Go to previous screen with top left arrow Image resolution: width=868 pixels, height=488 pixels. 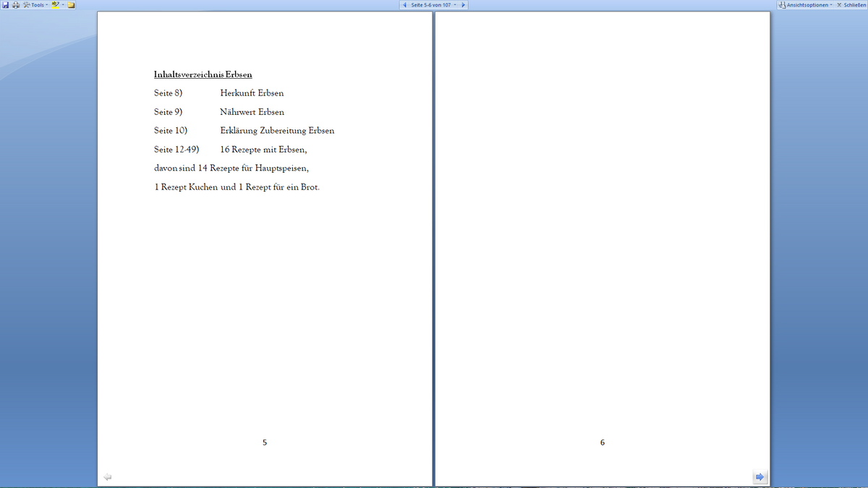pyautogui.click(x=404, y=5)
